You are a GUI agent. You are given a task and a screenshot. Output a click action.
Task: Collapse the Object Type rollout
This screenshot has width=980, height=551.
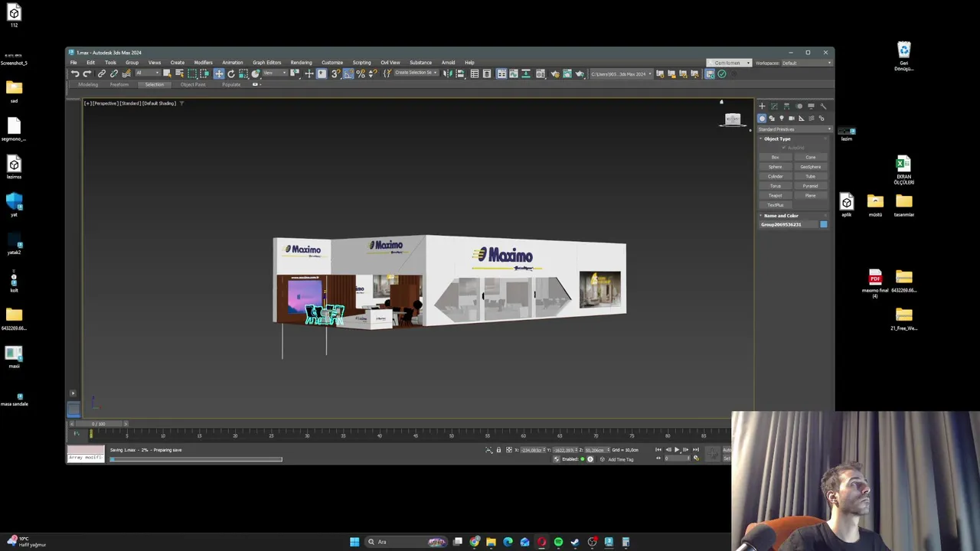(x=777, y=139)
